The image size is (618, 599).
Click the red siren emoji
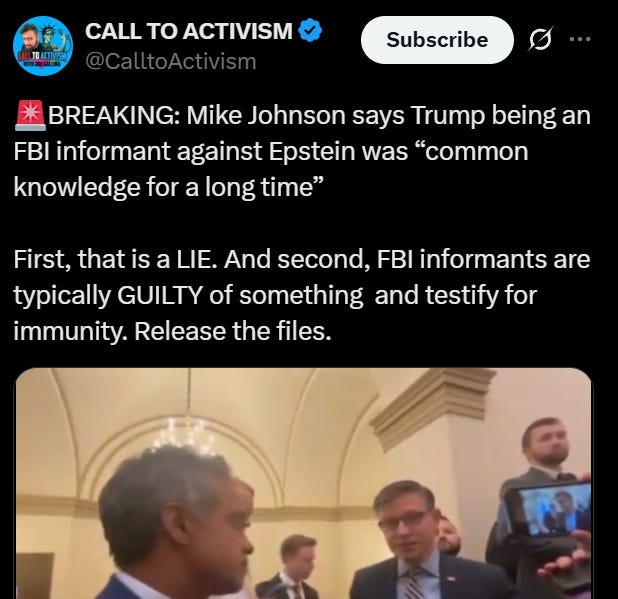tap(30, 115)
